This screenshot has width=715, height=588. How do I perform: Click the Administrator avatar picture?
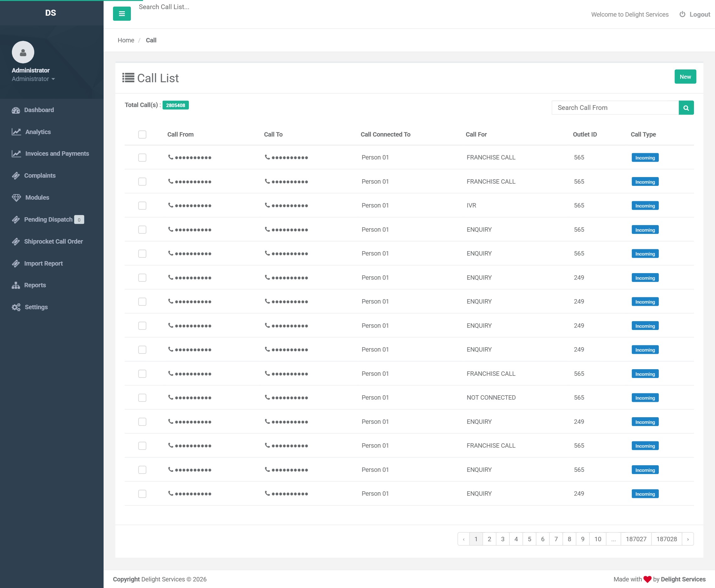pos(23,52)
